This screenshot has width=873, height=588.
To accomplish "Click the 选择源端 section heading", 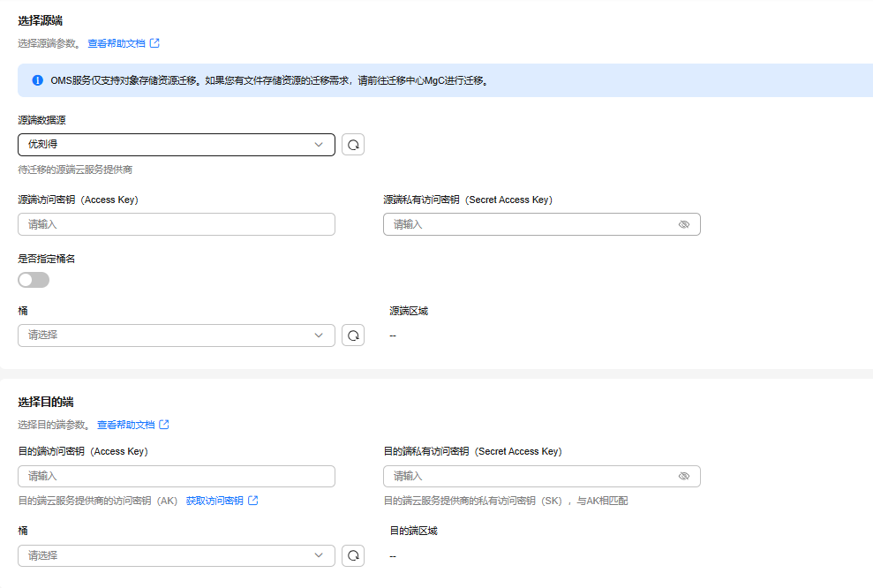I will coord(40,21).
